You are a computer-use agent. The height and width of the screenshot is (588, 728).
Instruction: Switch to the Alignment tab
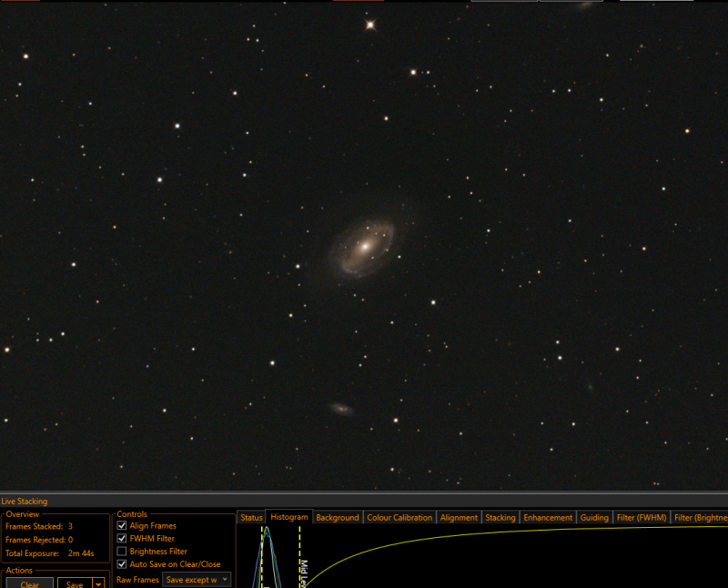tap(459, 517)
